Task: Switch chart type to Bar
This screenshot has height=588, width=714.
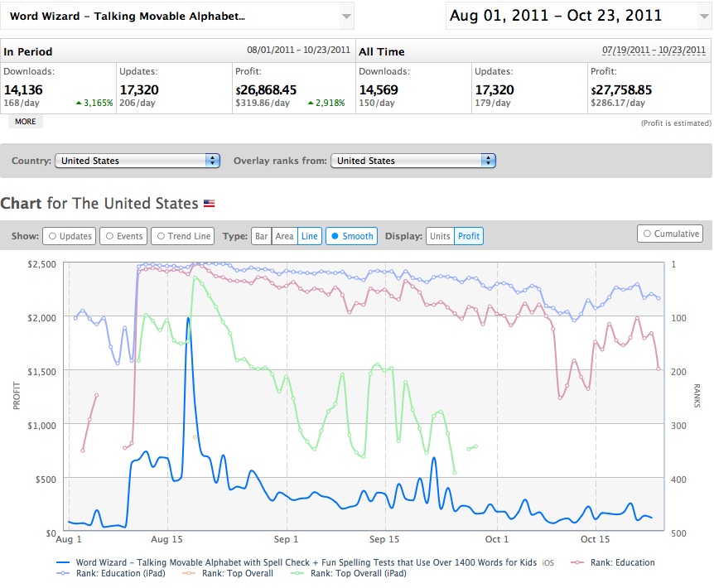Action: [x=262, y=236]
